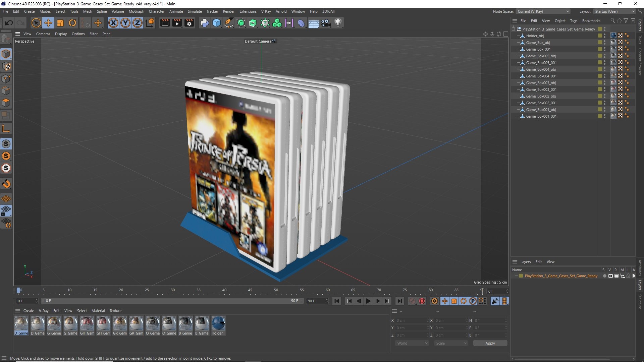Open viewport Cameras menu
Screen dimensions: 644x362
[43, 34]
